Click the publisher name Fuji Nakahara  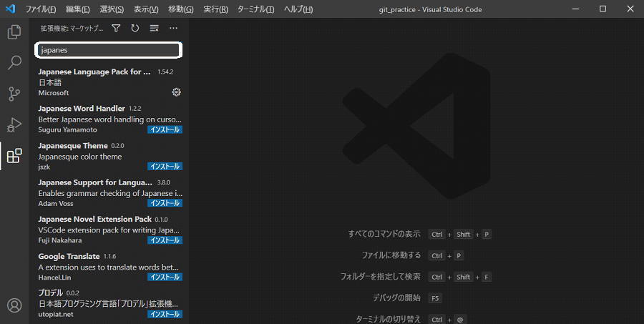click(x=60, y=240)
